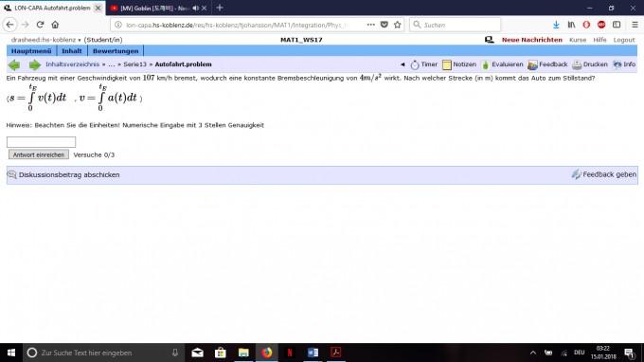The image size is (644, 362).
Task: Click the browser back button
Action: point(9,25)
